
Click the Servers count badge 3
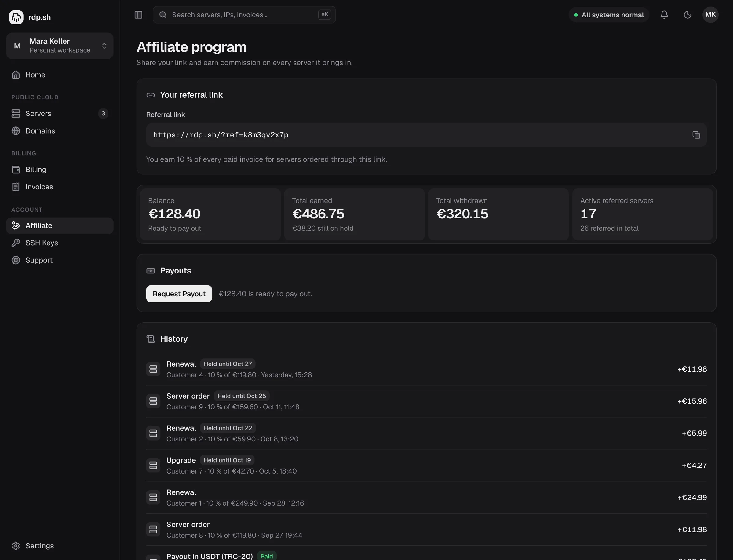[x=103, y=113]
